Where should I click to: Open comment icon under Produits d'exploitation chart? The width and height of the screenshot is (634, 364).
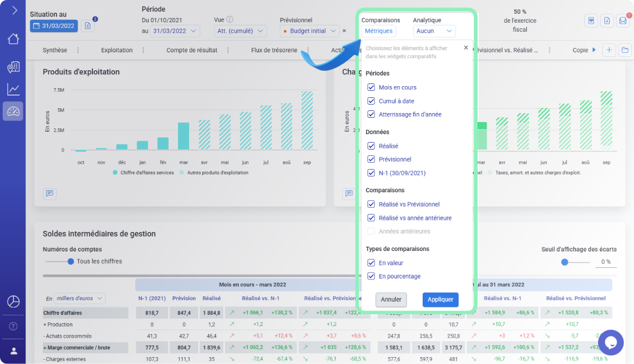click(x=50, y=194)
